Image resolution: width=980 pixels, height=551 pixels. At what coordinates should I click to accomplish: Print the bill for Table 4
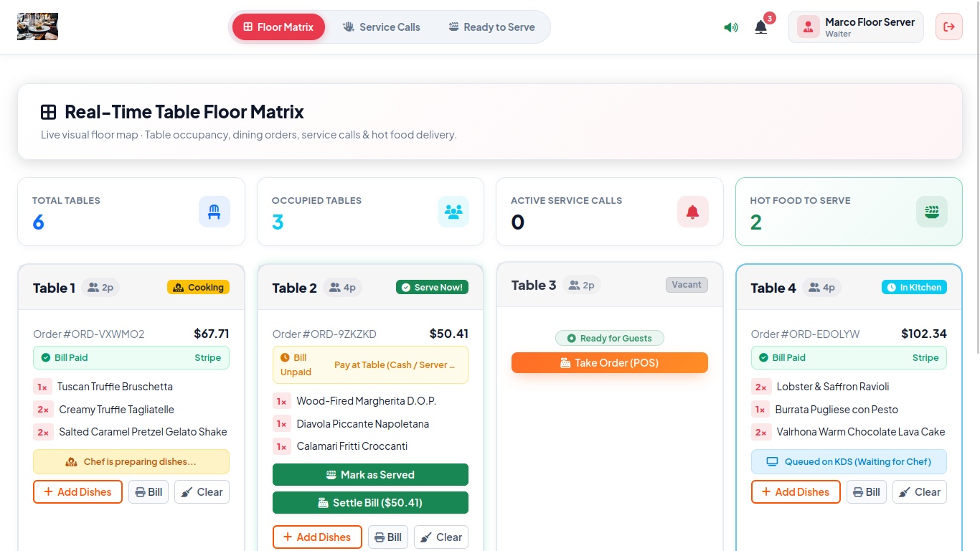[x=867, y=492]
